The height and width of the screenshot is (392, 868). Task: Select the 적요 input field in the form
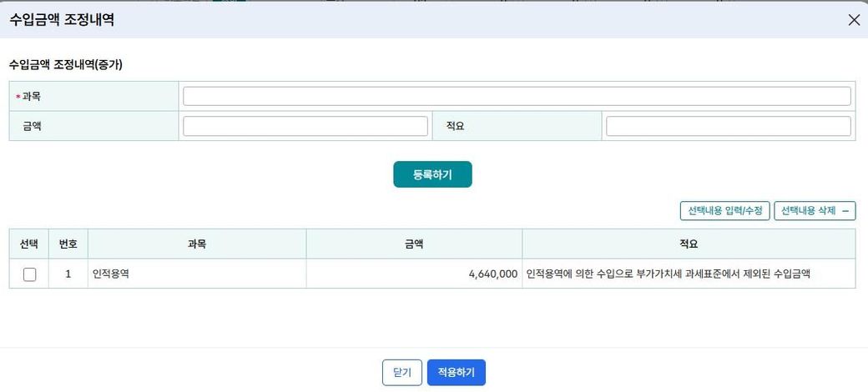pyautogui.click(x=728, y=126)
